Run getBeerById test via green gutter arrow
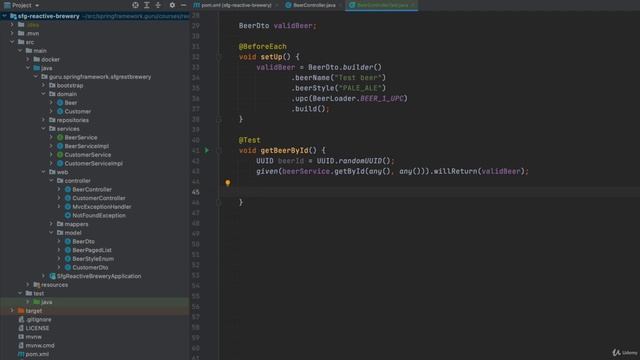The height and width of the screenshot is (360, 640). click(x=207, y=150)
